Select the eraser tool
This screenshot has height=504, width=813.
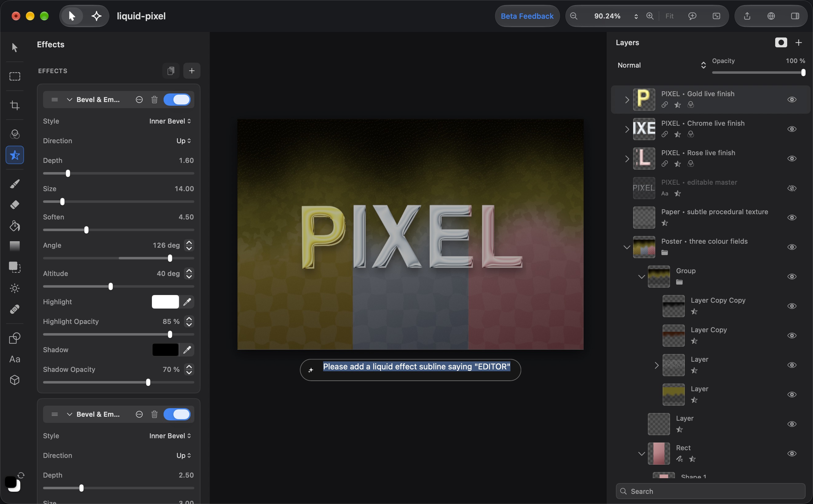tap(15, 204)
